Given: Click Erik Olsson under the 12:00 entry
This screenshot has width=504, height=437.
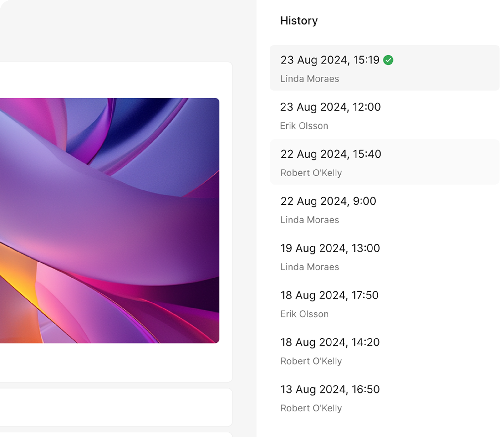Looking at the screenshot, I should tap(304, 126).
